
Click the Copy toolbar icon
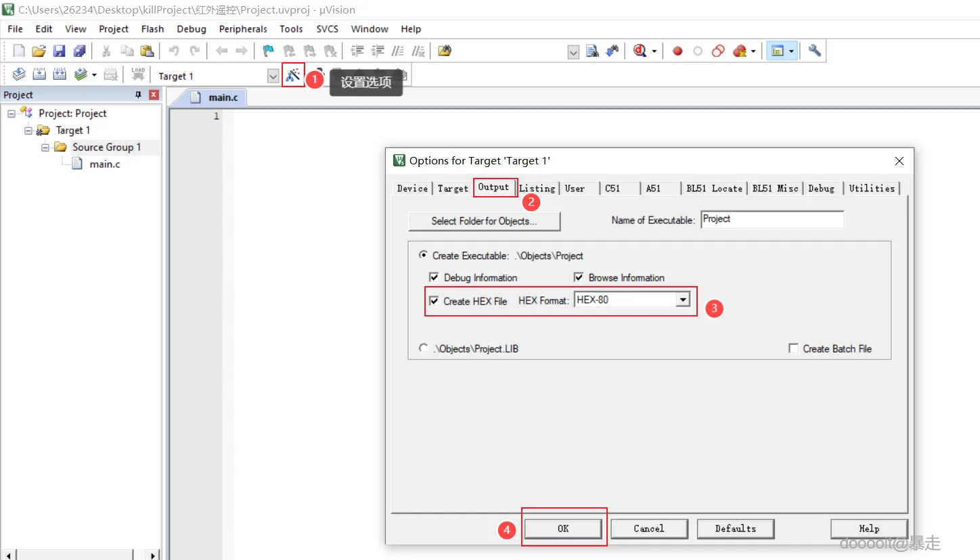coord(127,51)
